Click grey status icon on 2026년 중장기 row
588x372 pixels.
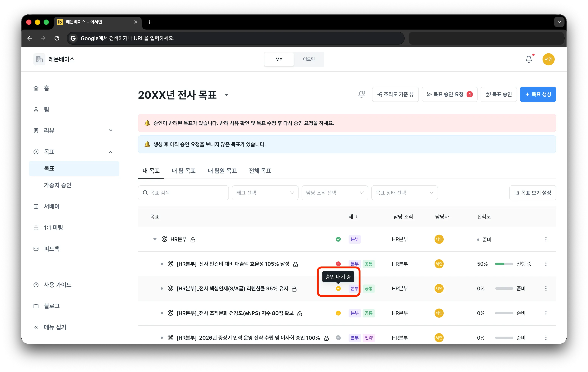(x=338, y=338)
